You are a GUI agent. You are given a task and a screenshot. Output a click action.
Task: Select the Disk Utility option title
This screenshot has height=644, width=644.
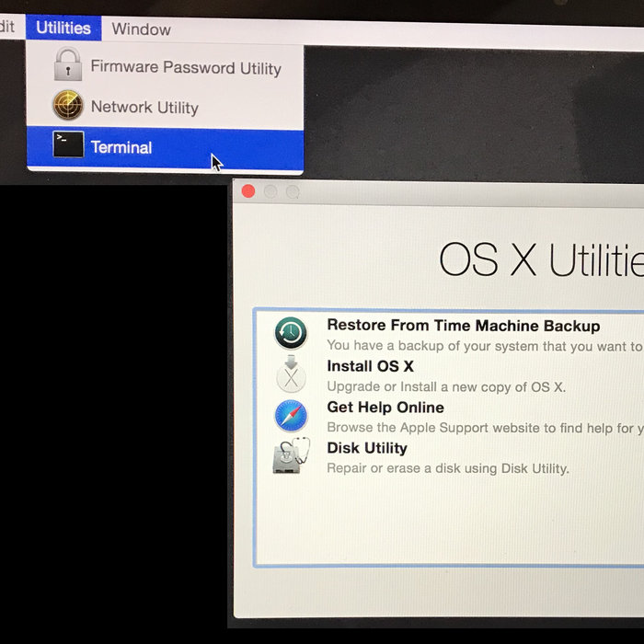(x=367, y=448)
